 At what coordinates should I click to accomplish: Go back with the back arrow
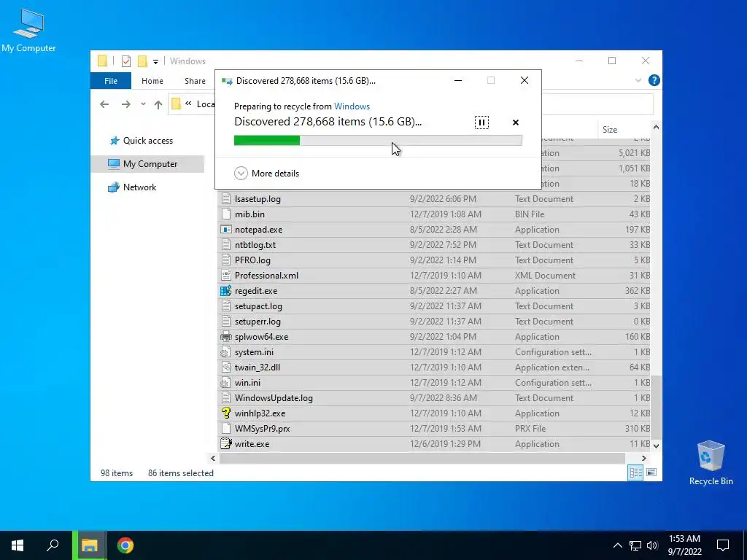tap(104, 104)
